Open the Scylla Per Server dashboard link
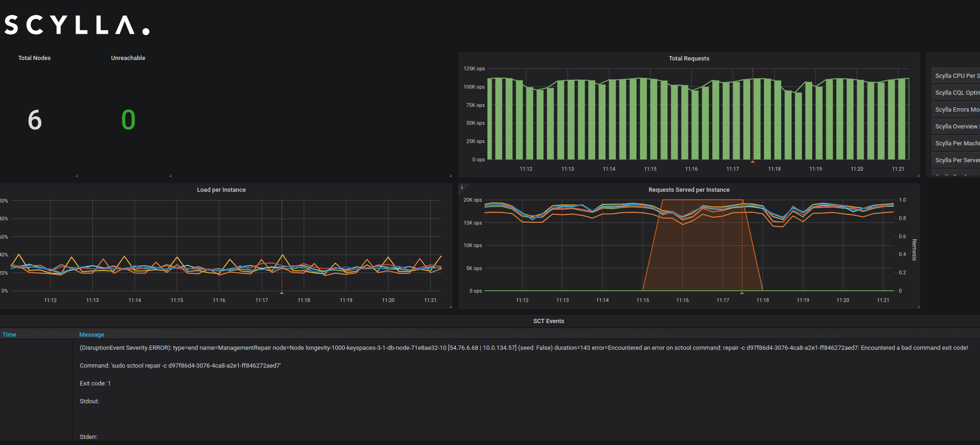Image resolution: width=980 pixels, height=445 pixels. (x=956, y=160)
